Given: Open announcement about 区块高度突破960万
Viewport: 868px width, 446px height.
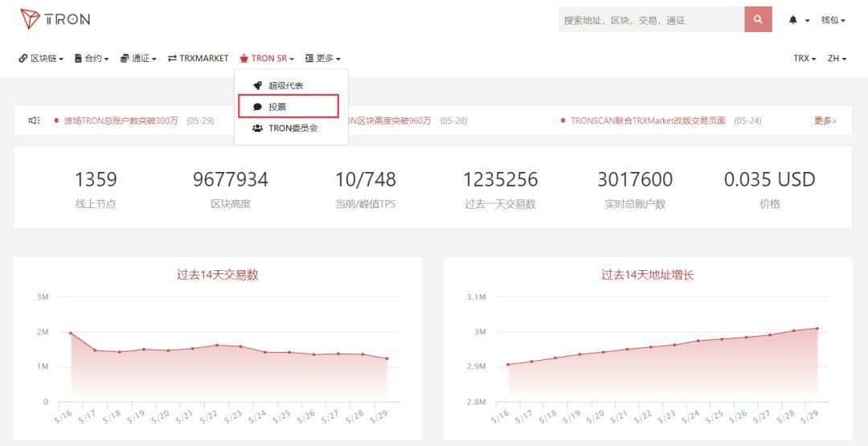Looking at the screenshot, I should click(x=388, y=121).
